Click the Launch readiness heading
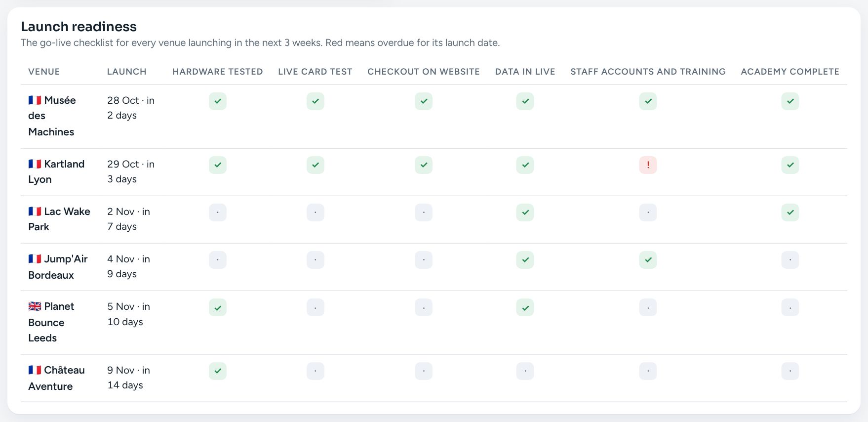868x422 pixels. 79,27
